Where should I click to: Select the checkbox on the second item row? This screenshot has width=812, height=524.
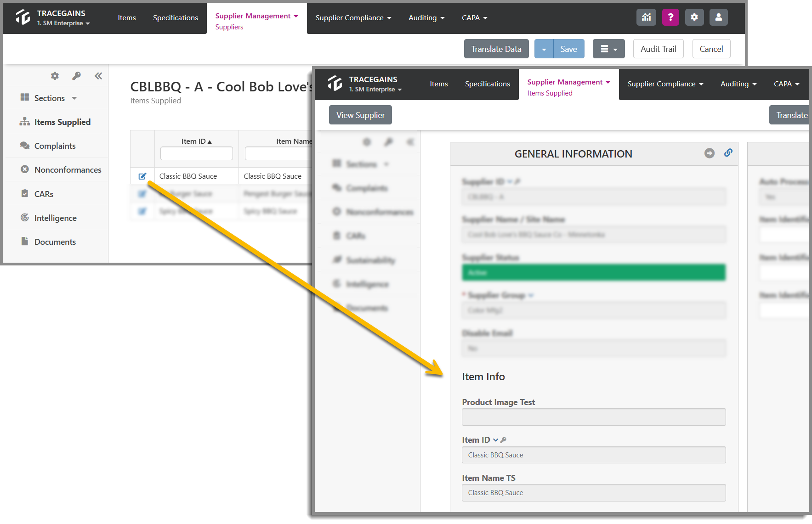(x=142, y=194)
